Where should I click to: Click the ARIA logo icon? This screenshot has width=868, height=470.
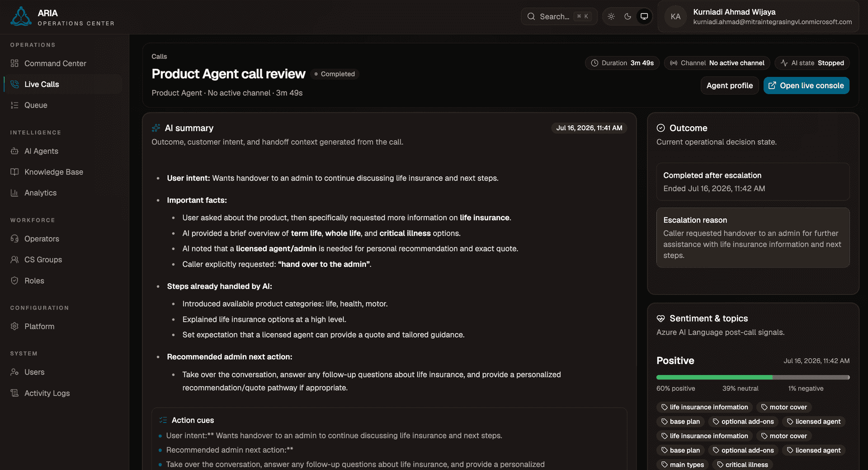(x=21, y=17)
